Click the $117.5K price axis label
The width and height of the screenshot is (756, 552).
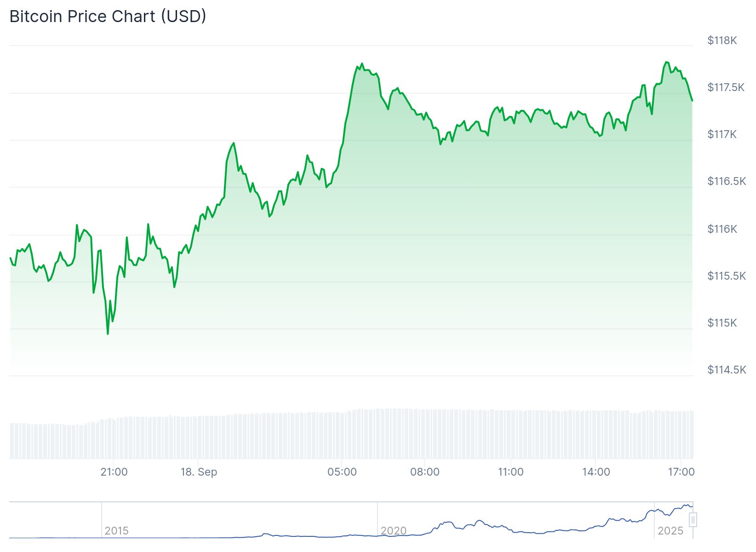click(x=726, y=87)
